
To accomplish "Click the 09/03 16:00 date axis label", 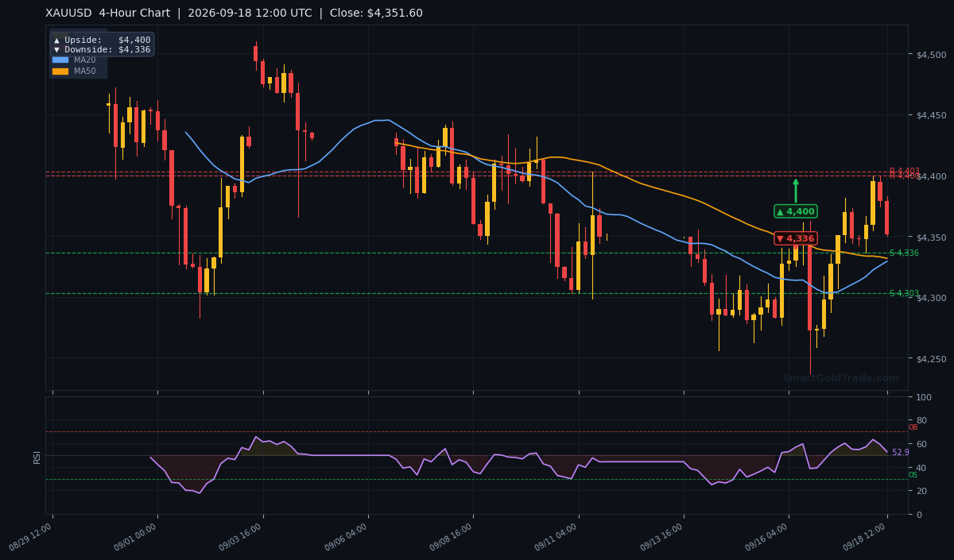I will click(242, 536).
